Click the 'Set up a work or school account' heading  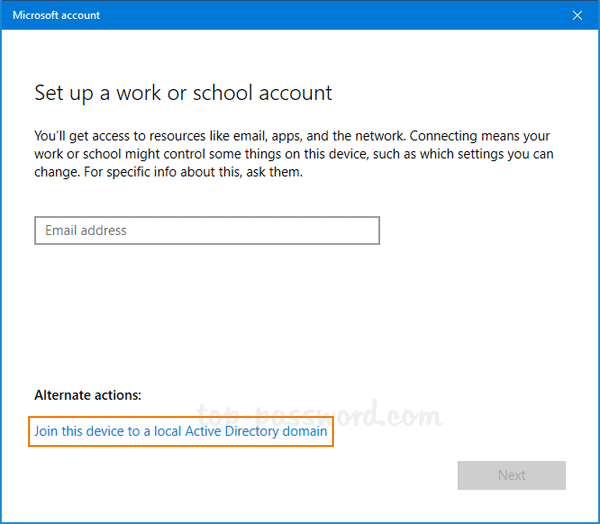tap(183, 93)
